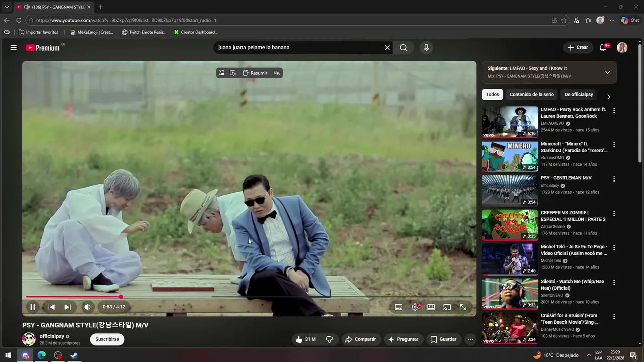This screenshot has width=644, height=362.
Task: Open more options for Minecraft Minero
Action: tap(614, 145)
